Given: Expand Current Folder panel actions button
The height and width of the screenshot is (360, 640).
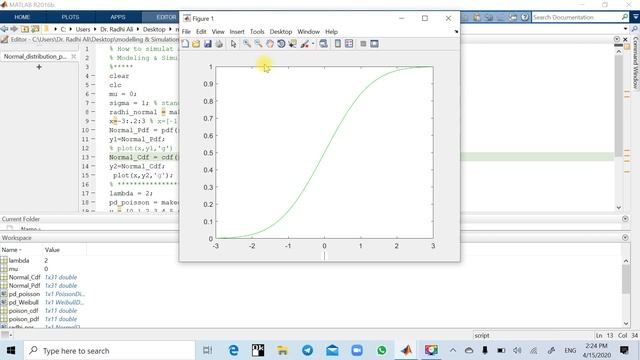Looking at the screenshot, I should point(625,219).
